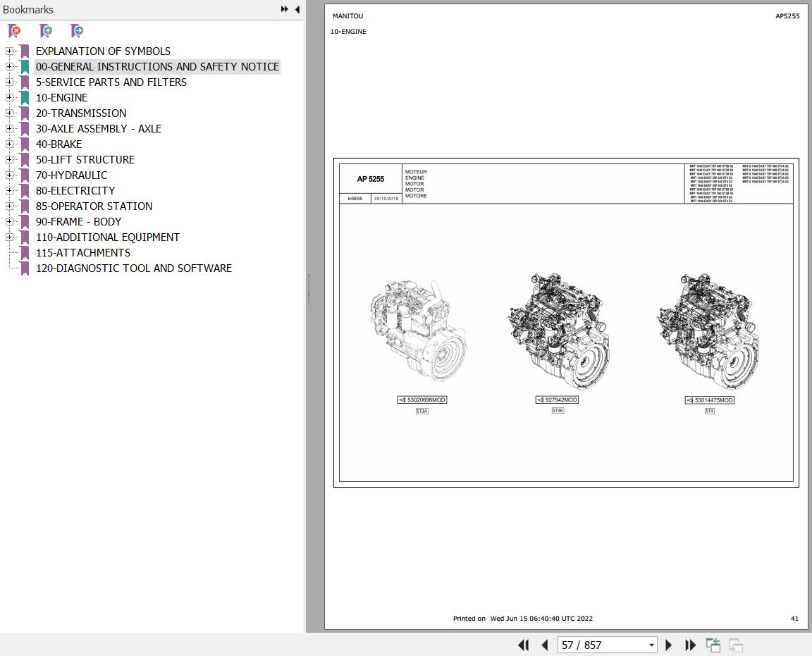This screenshot has height=656, width=812.
Task: Click the bookmark icon beside 80-ELECTRICITY
Action: (25, 191)
